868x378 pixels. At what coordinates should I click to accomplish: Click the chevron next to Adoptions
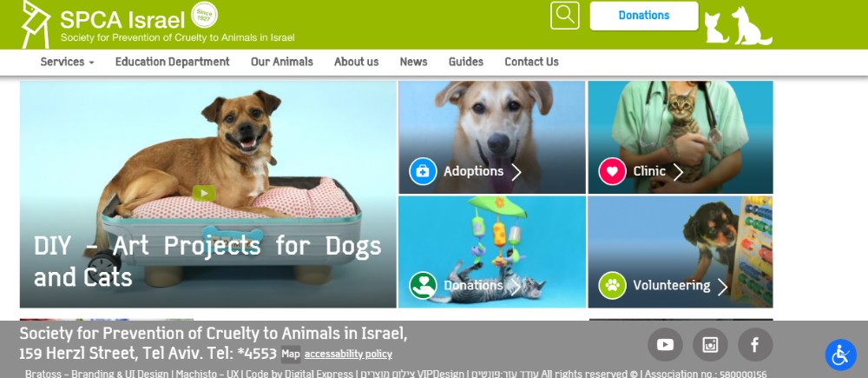(516, 172)
